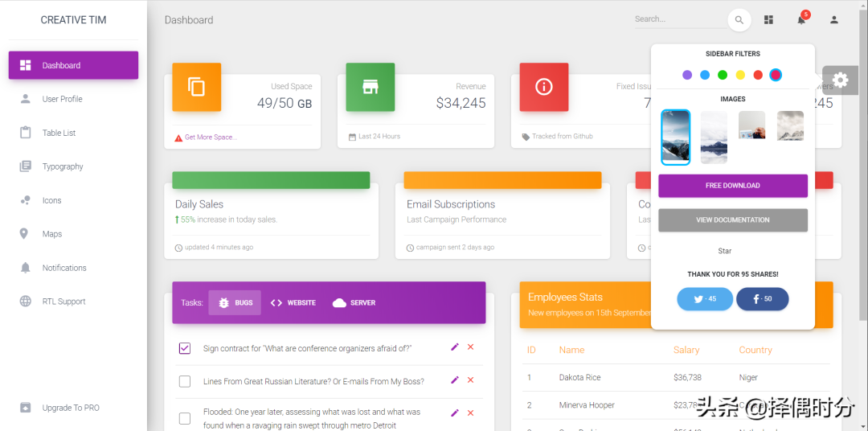The image size is (868, 431).
Task: Uncheck the 'Sign contract' task checkbox
Action: tap(185, 348)
